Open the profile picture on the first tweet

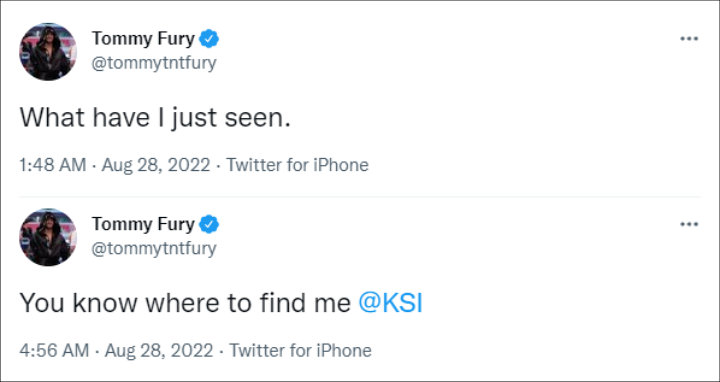coord(48,51)
